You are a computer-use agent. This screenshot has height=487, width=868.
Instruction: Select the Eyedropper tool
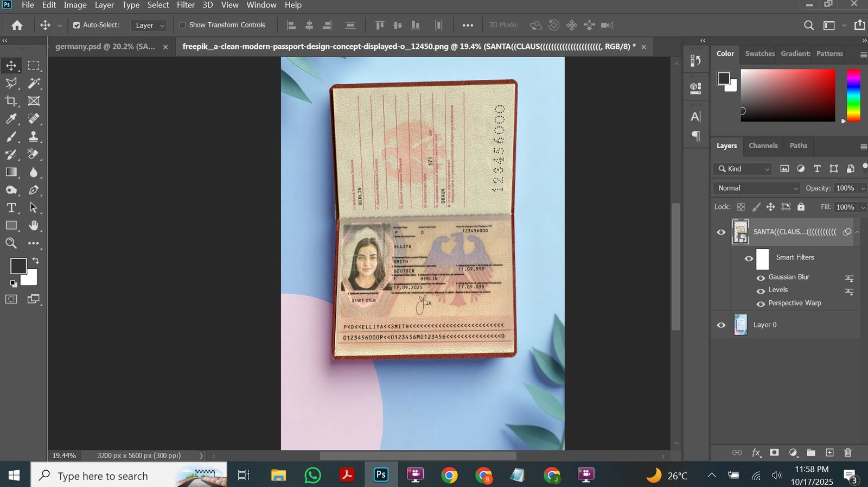11,119
